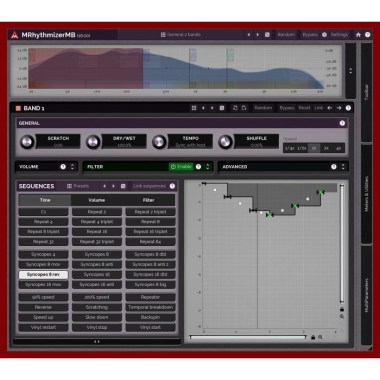Select next global preset arrow

pos(257,35)
